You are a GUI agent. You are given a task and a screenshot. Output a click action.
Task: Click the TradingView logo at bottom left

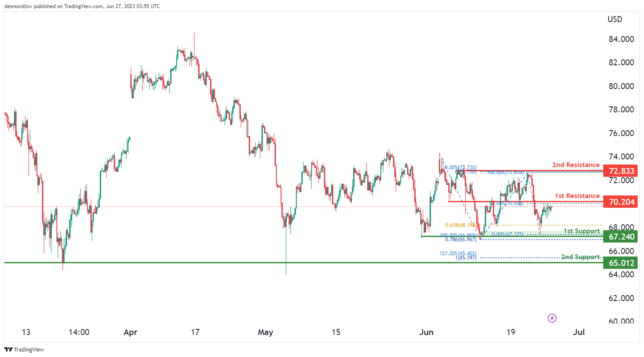(24, 349)
